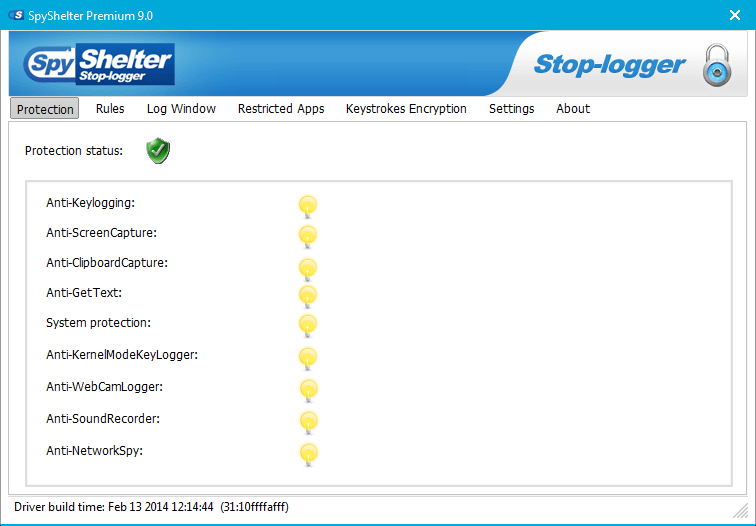Toggle the Anti-GetText light bulb
Viewport: 756px width, 526px height.
tap(308, 296)
